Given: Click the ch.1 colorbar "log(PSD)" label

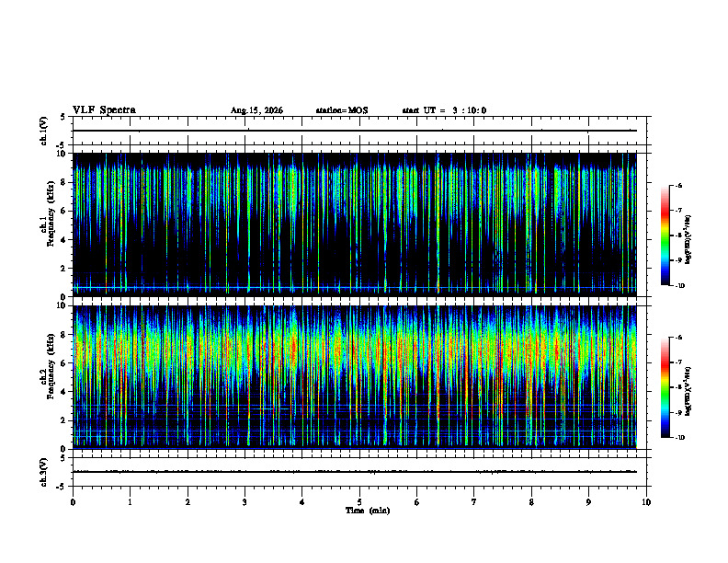Looking at the screenshot, I should [688, 240].
